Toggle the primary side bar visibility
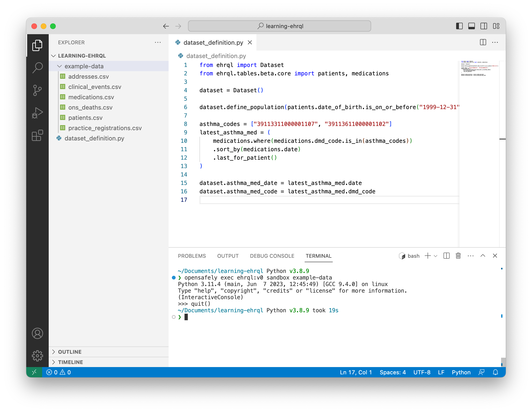Image resolution: width=532 pixels, height=412 pixels. [x=459, y=26]
